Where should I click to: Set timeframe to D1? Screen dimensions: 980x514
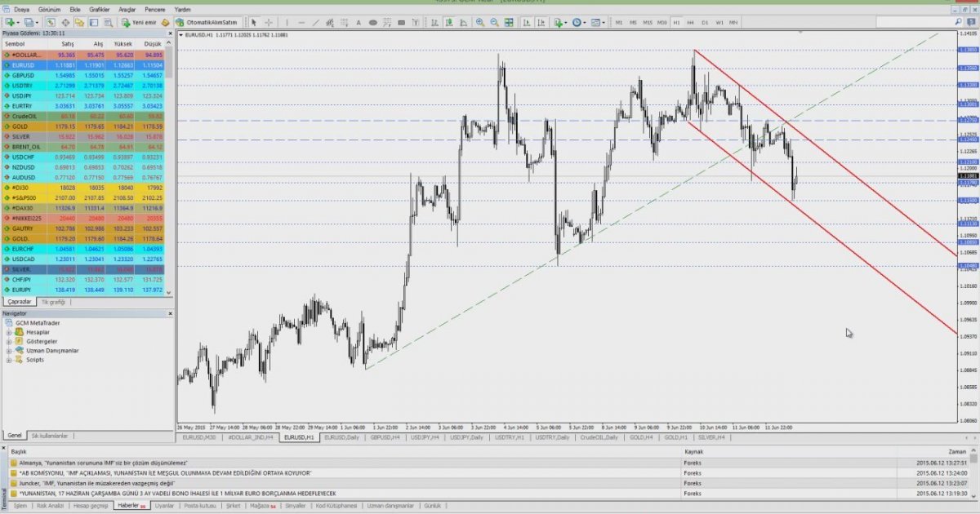tap(704, 22)
